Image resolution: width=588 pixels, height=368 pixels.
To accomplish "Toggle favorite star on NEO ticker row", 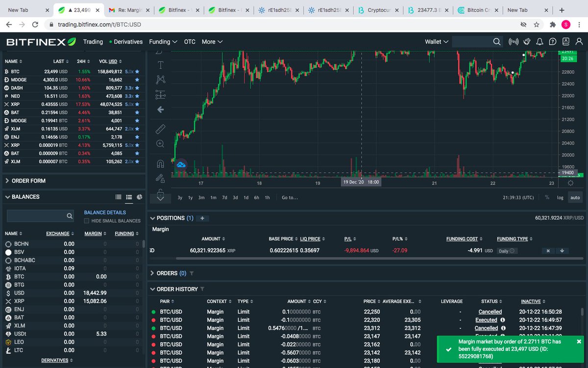I will 137,96.
